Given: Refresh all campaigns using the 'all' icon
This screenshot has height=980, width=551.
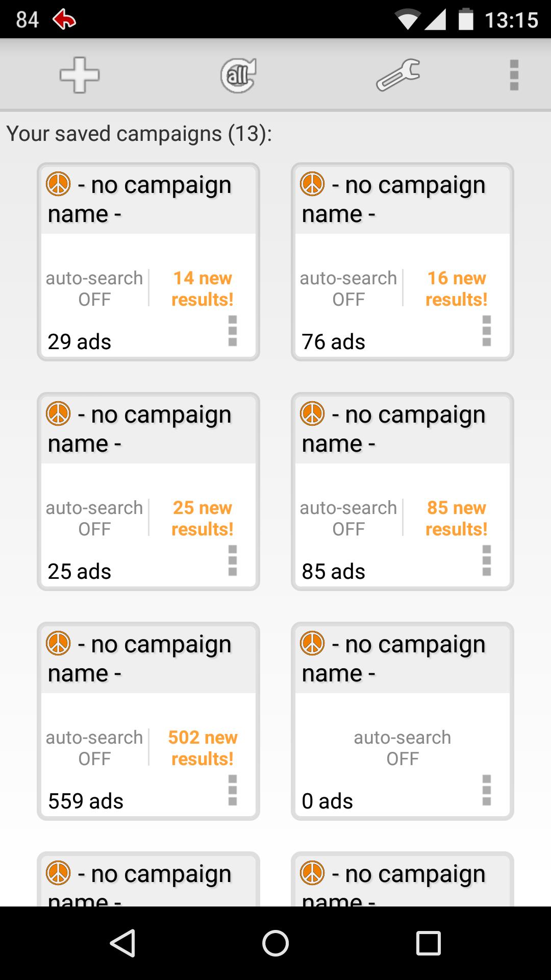Looking at the screenshot, I should tap(238, 75).
